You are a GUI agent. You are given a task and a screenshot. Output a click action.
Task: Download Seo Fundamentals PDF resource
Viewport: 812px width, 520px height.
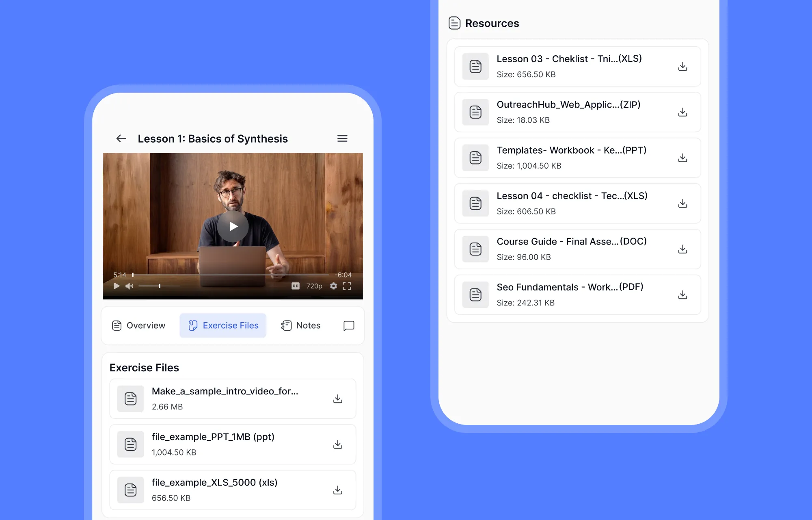pos(683,295)
